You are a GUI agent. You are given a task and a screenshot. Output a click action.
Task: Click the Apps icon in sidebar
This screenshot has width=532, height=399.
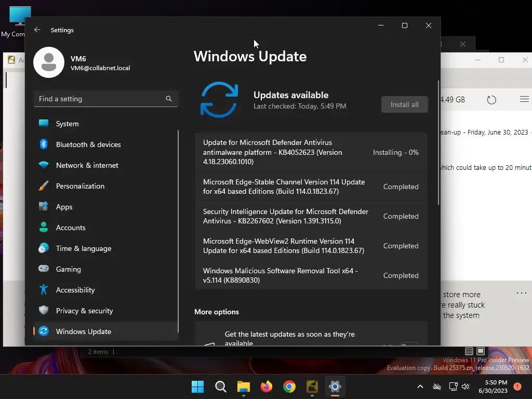click(44, 206)
